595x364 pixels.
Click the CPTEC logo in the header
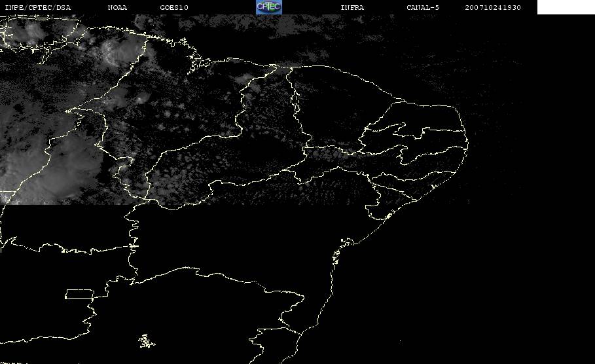click(268, 7)
